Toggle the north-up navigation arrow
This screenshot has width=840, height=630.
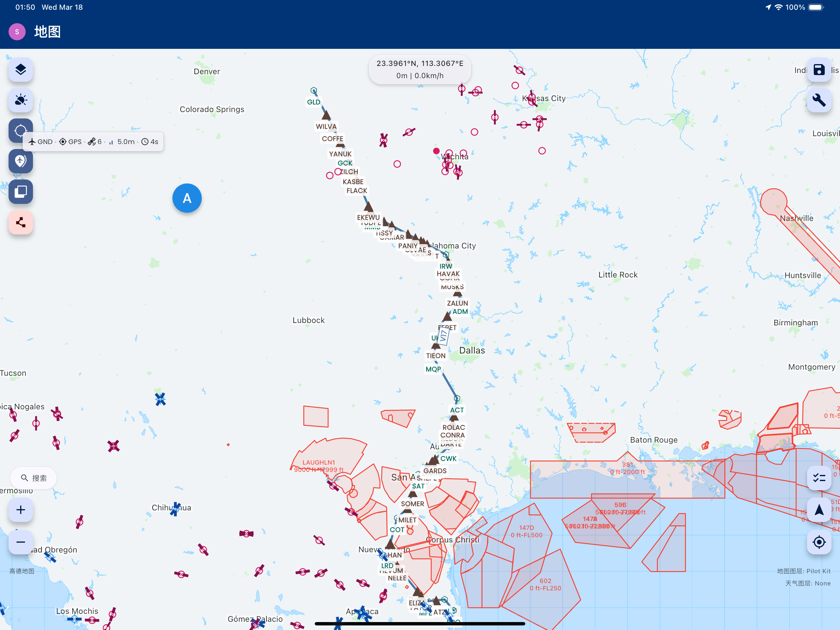pos(819,510)
